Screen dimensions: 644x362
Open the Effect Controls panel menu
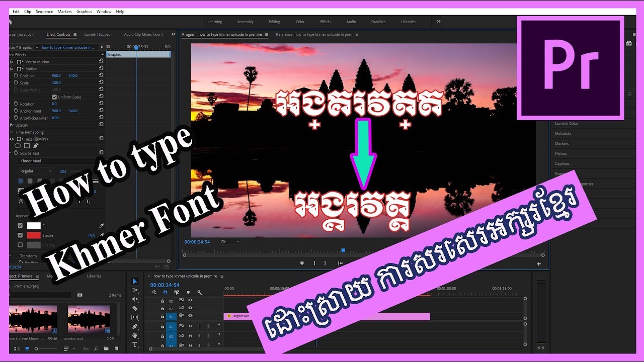pos(75,35)
